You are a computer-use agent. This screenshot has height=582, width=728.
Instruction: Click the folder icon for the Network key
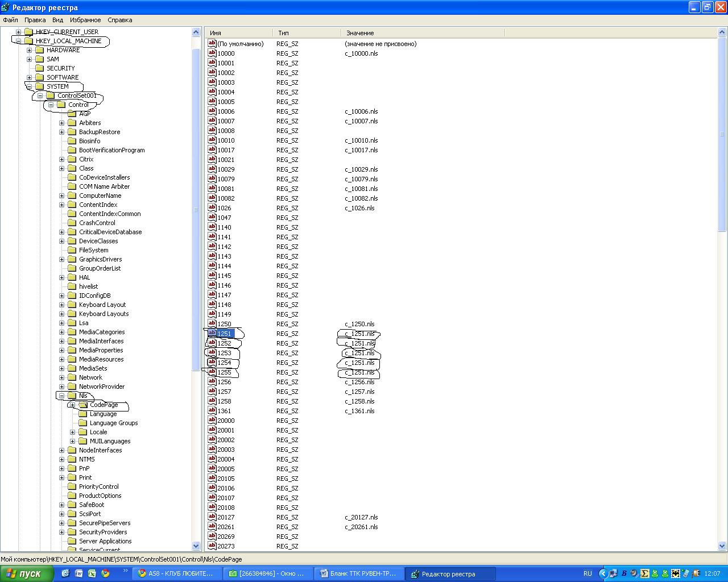(x=72, y=377)
